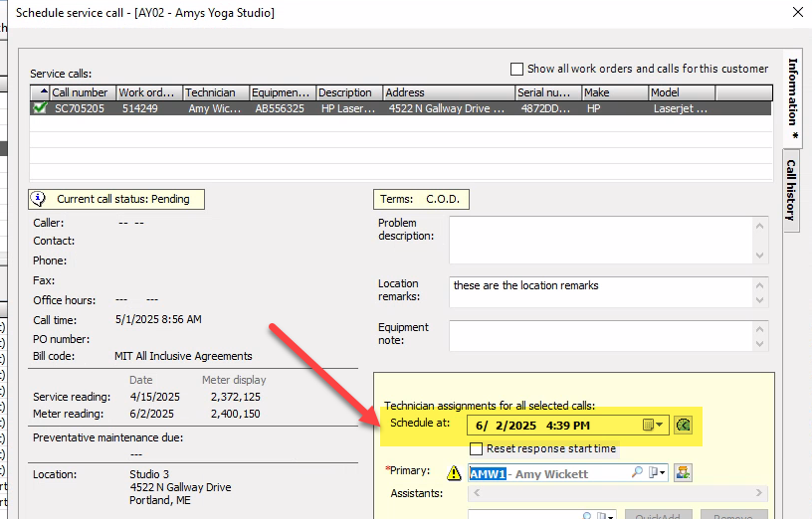Select the Information tab
The height and width of the screenshot is (519, 812).
(792, 98)
